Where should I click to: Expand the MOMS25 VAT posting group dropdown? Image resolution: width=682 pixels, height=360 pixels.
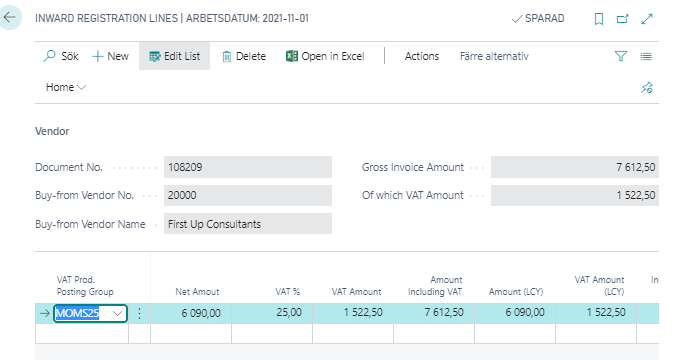point(117,313)
